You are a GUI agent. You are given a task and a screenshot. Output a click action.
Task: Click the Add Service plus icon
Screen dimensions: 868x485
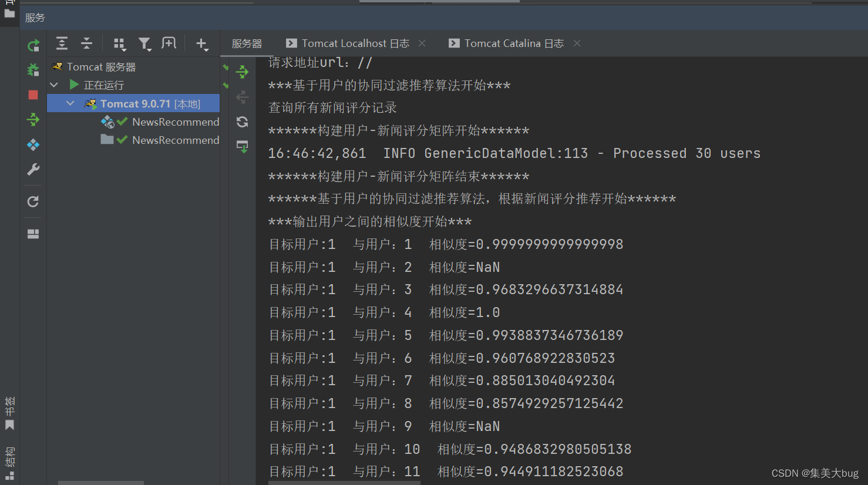click(202, 44)
